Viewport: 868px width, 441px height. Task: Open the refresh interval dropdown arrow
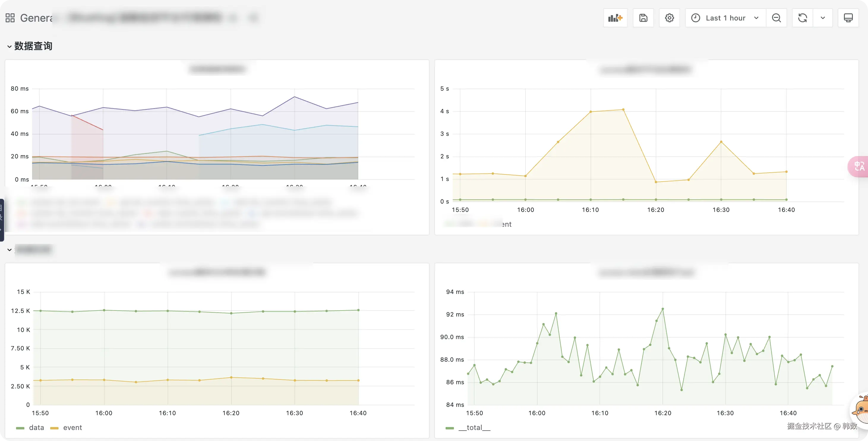[x=823, y=18]
